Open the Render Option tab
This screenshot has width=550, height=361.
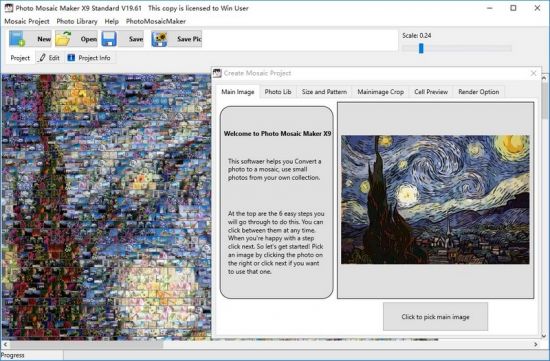click(x=478, y=92)
